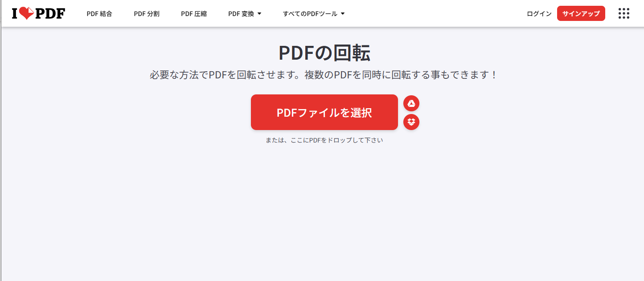Open PDF 分割 tool

tap(147, 14)
